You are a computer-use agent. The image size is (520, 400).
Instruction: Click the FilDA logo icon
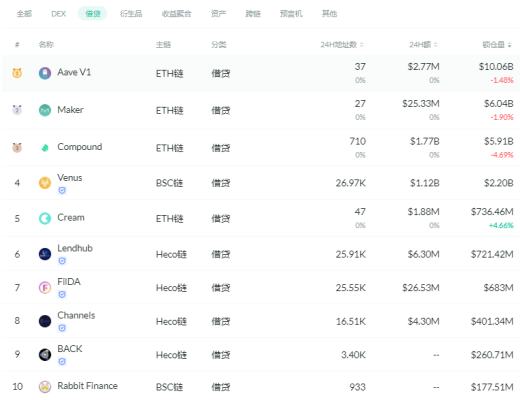[x=45, y=287]
